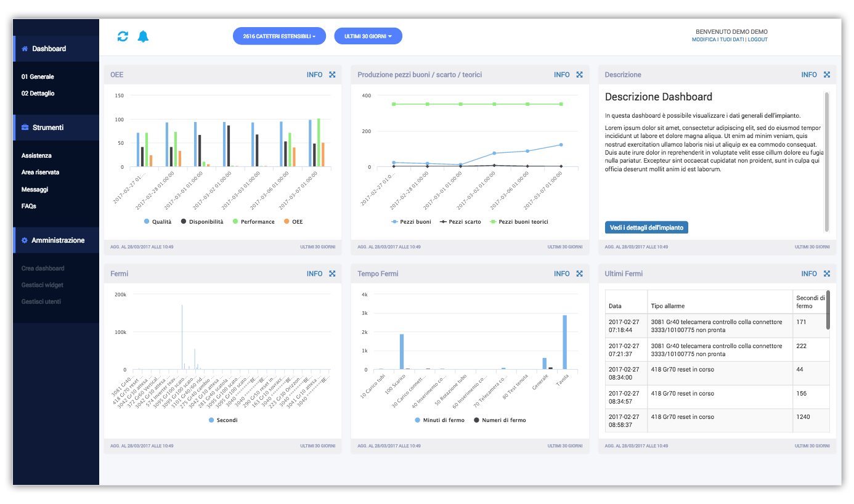The width and height of the screenshot is (854, 504).
Task: Click the Ultimi Fermi table scrollbar
Action: coord(828,311)
